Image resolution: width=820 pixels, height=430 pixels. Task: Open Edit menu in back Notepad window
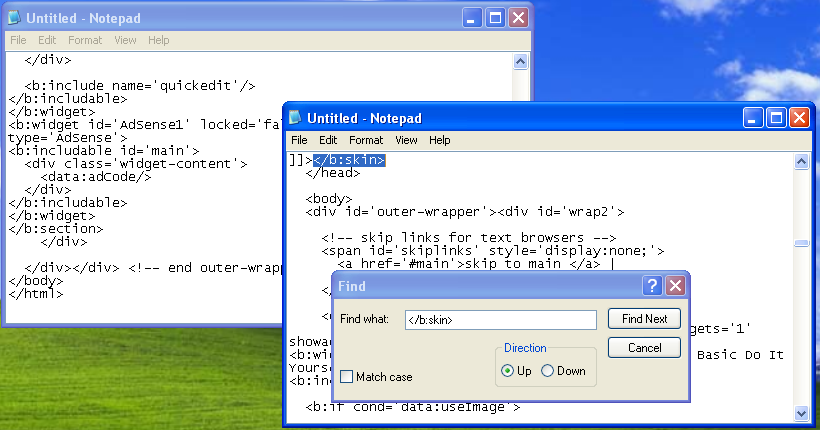(x=47, y=40)
